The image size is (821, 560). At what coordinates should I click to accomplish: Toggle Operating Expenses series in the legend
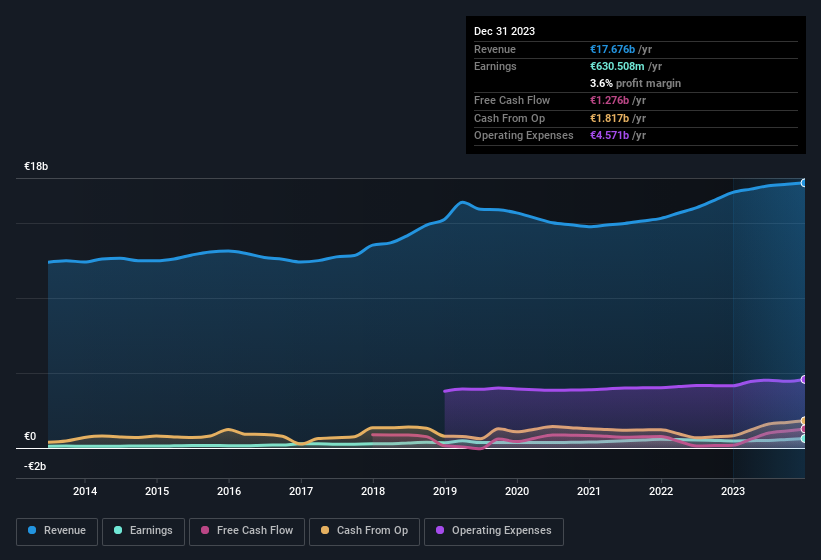(493, 531)
